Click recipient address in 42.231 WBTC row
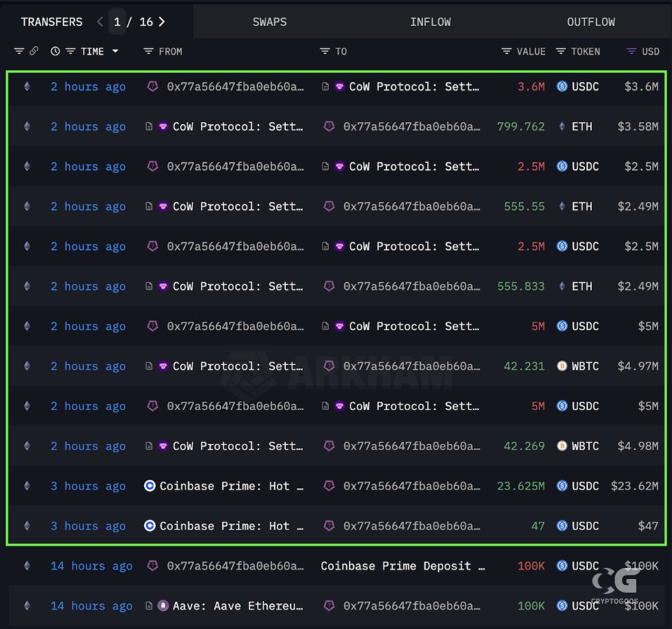 pyautogui.click(x=412, y=366)
